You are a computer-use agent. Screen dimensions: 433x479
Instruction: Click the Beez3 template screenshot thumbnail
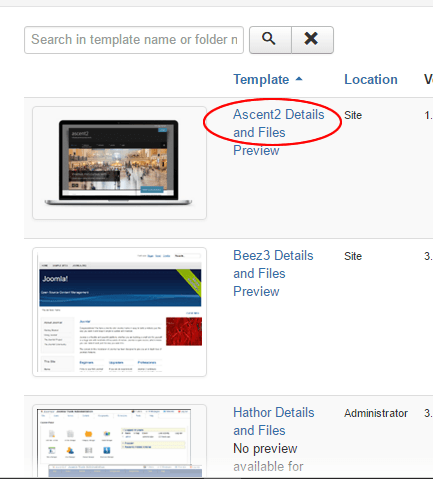119,312
